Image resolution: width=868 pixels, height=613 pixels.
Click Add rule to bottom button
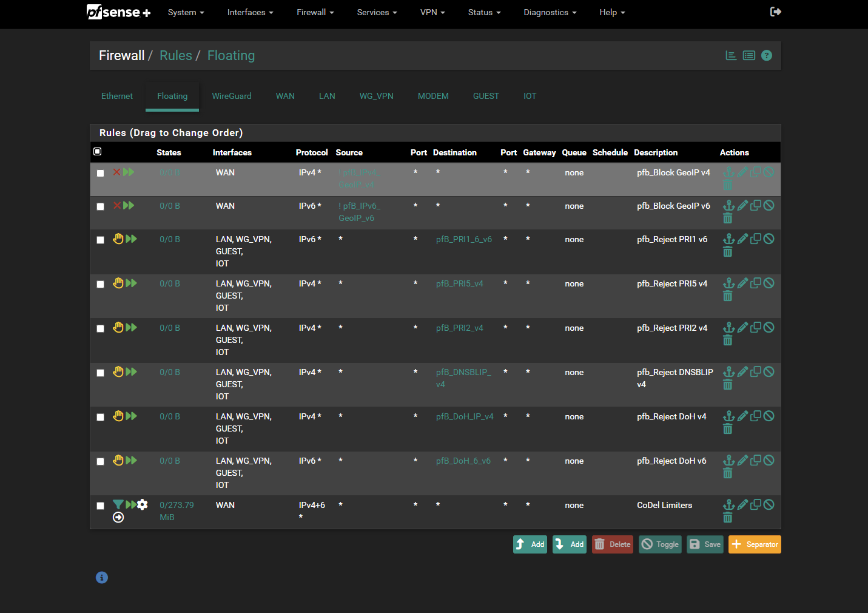[x=570, y=544]
